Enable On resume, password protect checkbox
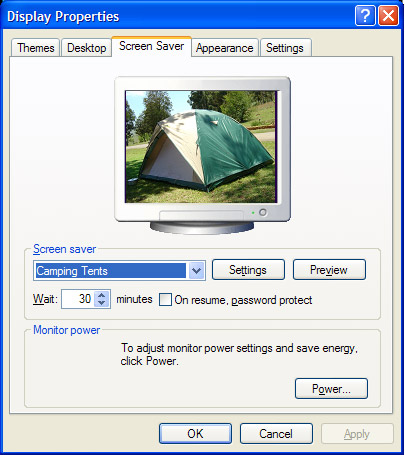 click(165, 299)
